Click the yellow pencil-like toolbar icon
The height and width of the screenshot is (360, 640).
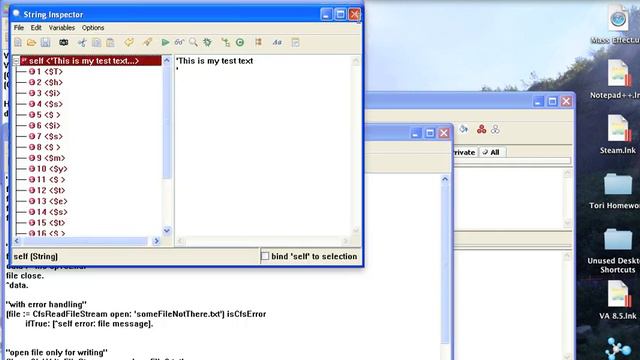147,42
